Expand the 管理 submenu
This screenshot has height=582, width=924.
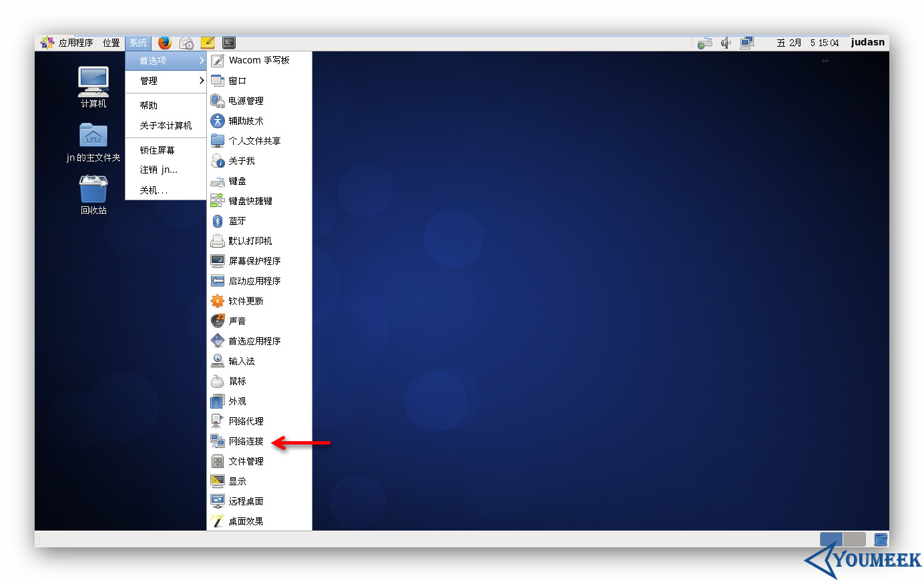point(166,81)
